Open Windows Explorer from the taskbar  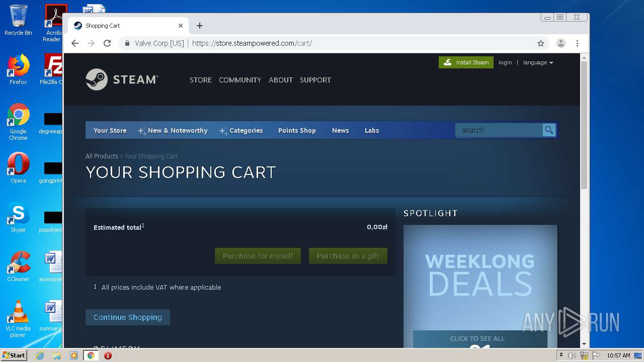pyautogui.click(x=57, y=355)
